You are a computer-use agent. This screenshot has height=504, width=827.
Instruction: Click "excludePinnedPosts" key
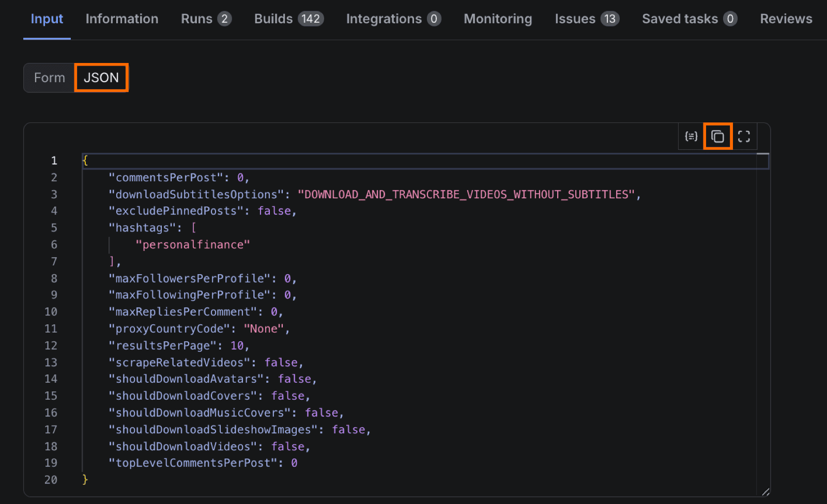(x=176, y=211)
